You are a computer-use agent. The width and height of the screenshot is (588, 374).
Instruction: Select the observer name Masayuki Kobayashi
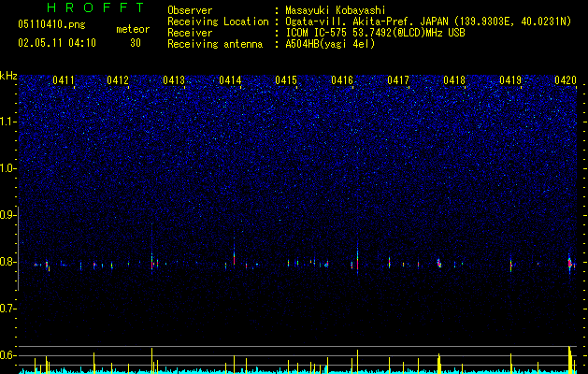tap(336, 10)
